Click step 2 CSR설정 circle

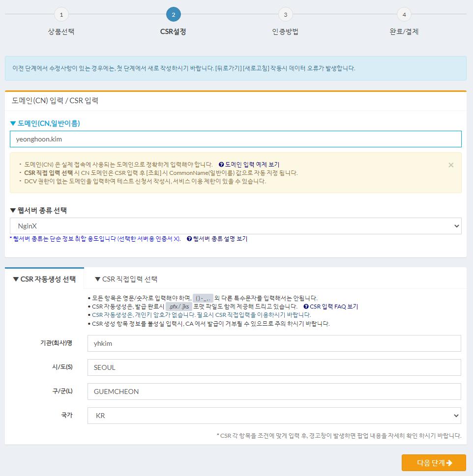[x=173, y=15]
